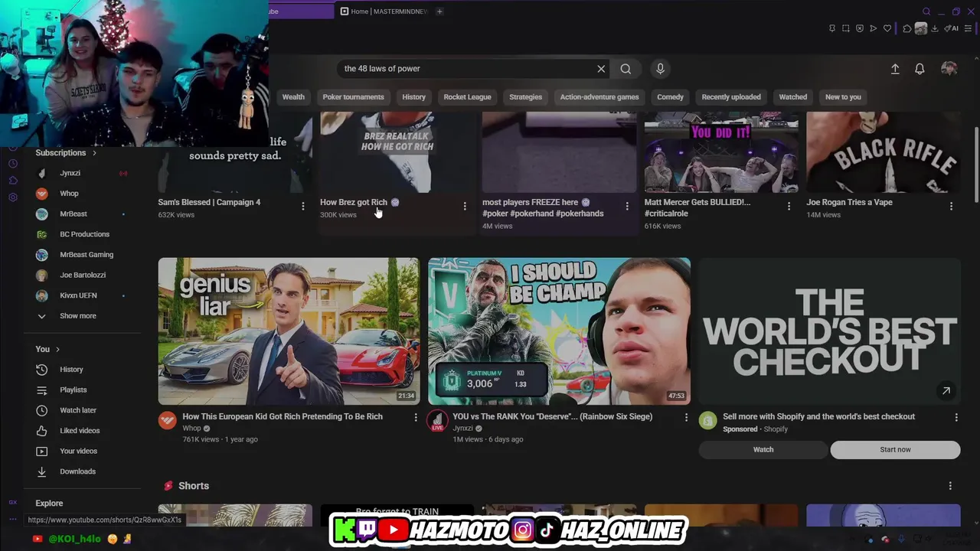Select the Strategies filter chip
This screenshot has height=551, width=980.
(525, 97)
